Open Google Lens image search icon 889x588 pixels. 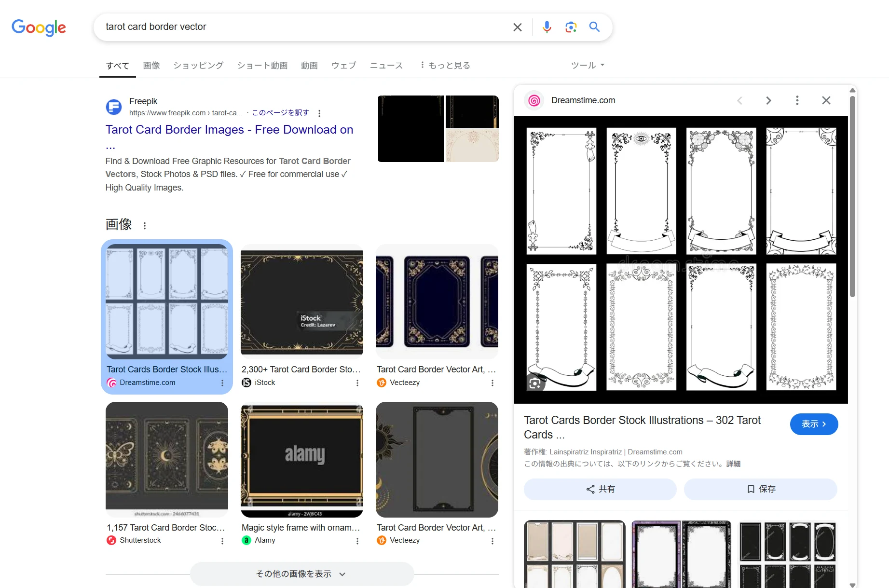coord(571,27)
